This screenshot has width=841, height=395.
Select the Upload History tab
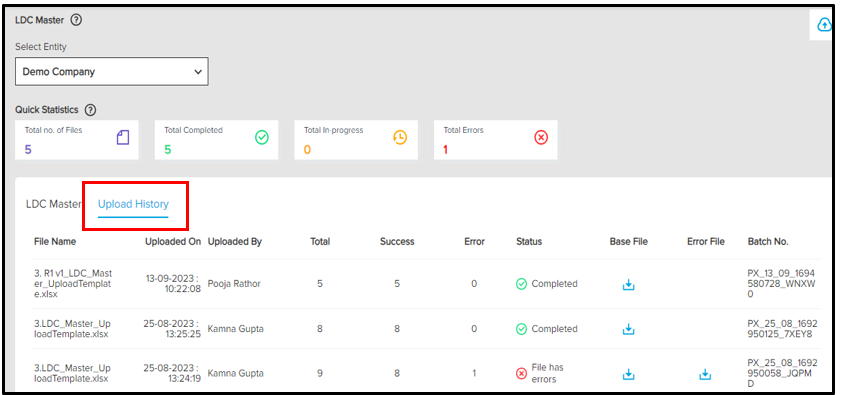[133, 204]
